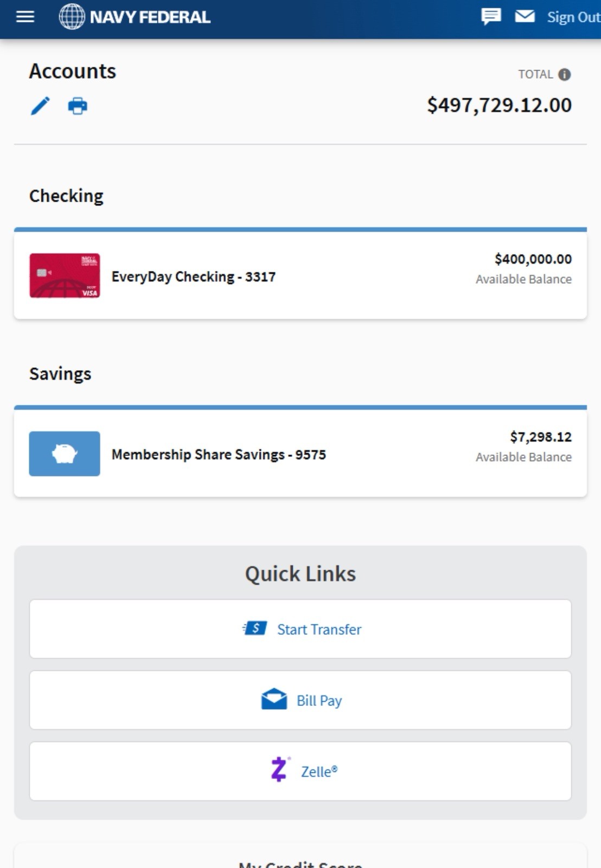This screenshot has width=601, height=868.
Task: Click the Start Transfer dollar icon
Action: (x=255, y=629)
